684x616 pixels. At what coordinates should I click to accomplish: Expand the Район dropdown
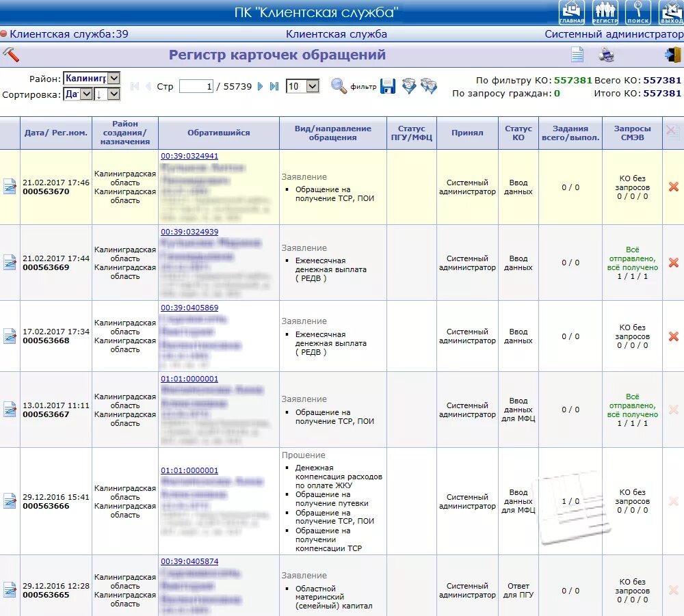(114, 78)
